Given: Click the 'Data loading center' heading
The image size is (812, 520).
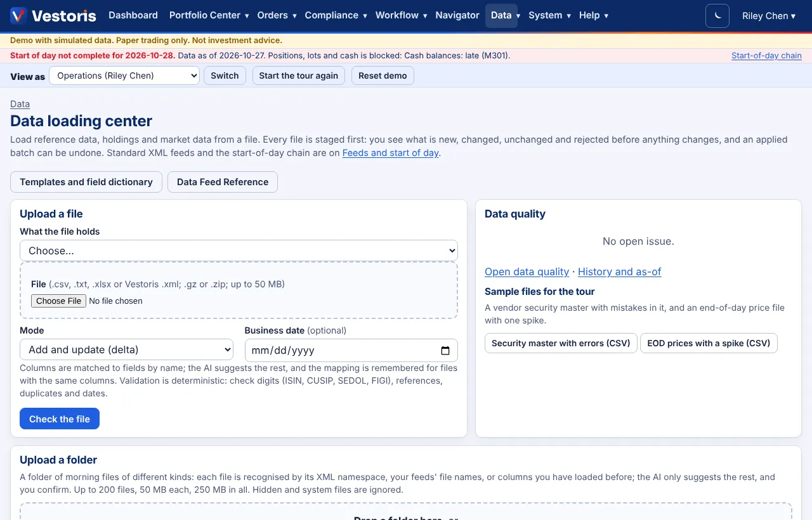Looking at the screenshot, I should pos(81,120).
